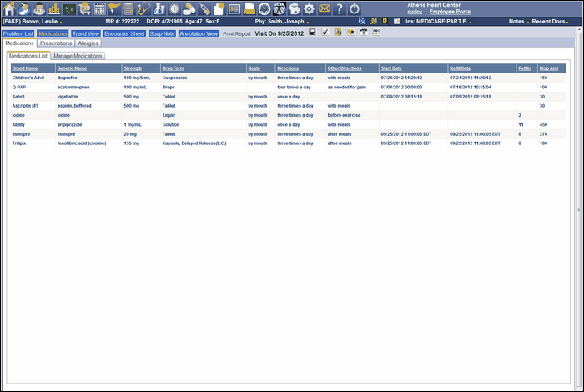Screen dimensions: 584x392
Task: Open the shopping cart icon
Action: tap(84, 8)
